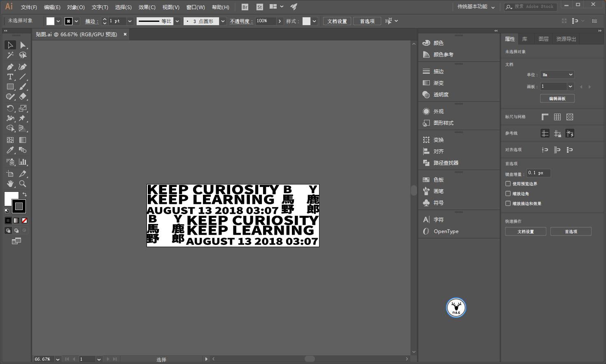Open Adobe Stock via St icon
The image size is (606, 364).
(x=259, y=7)
